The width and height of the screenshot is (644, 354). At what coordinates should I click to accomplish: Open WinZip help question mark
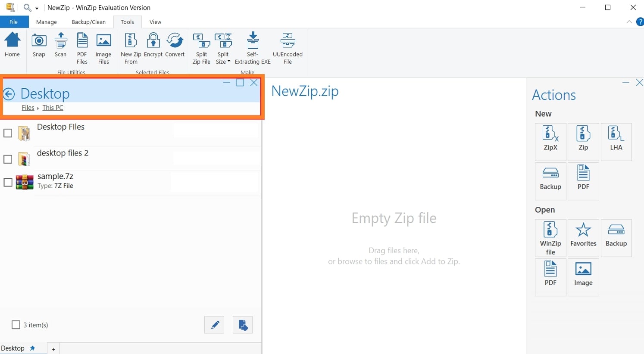coord(640,22)
